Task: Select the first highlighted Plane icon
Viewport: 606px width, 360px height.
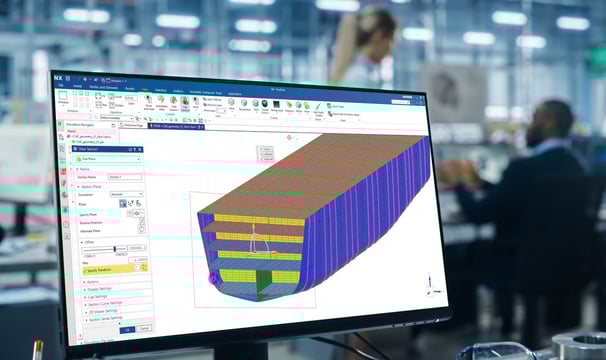Action: click(123, 203)
